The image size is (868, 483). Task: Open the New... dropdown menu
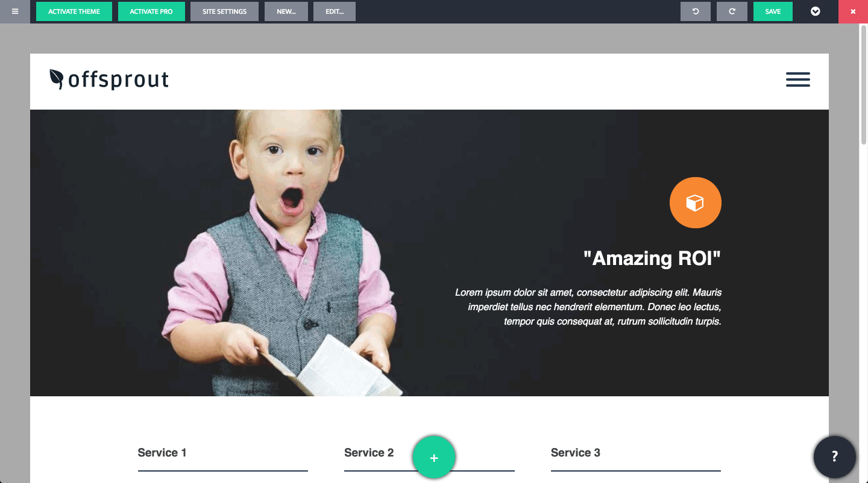coord(286,11)
